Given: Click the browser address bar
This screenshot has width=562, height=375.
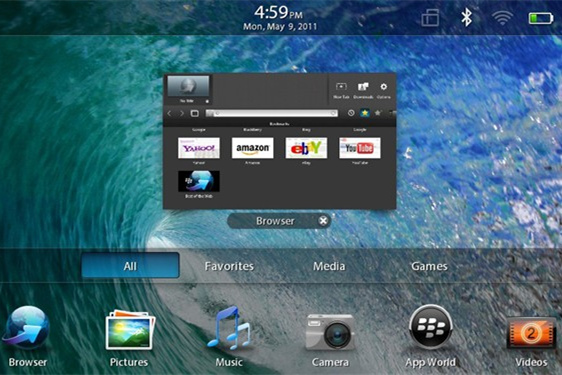Looking at the screenshot, I should coord(272,113).
